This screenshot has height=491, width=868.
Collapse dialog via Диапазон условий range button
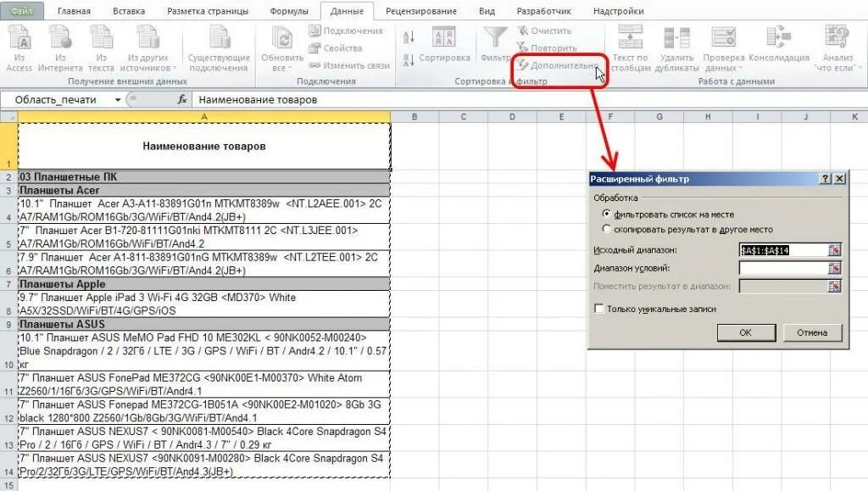click(x=834, y=269)
